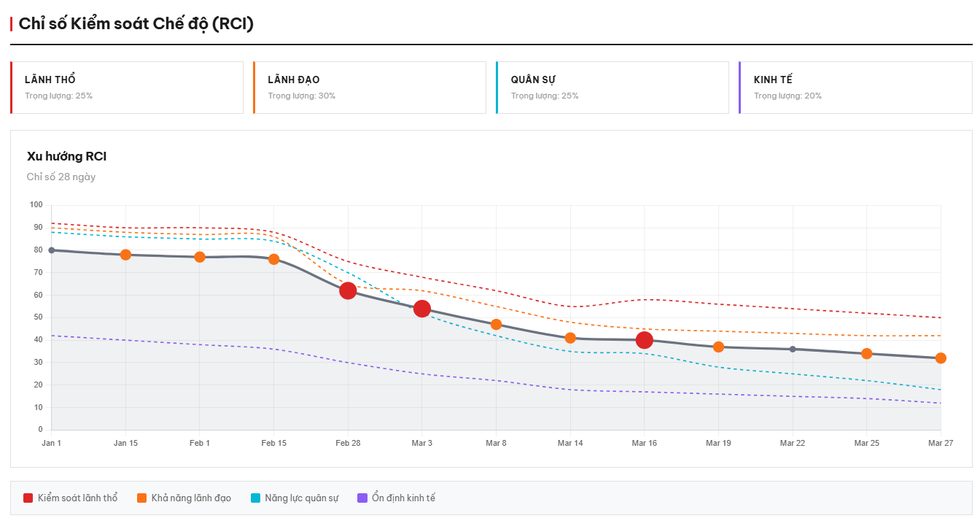The image size is (980, 529).
Task: Select the orange data point at Feb 15
Action: [273, 259]
